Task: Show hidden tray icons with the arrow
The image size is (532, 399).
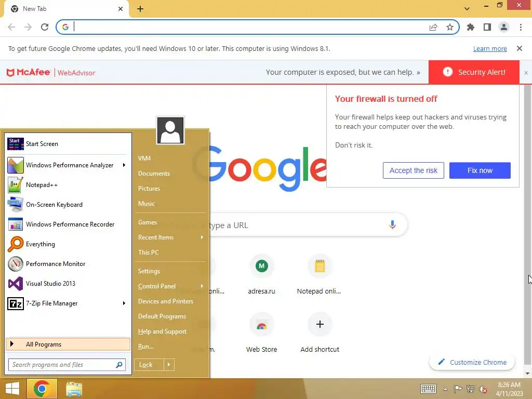Action: (445, 389)
